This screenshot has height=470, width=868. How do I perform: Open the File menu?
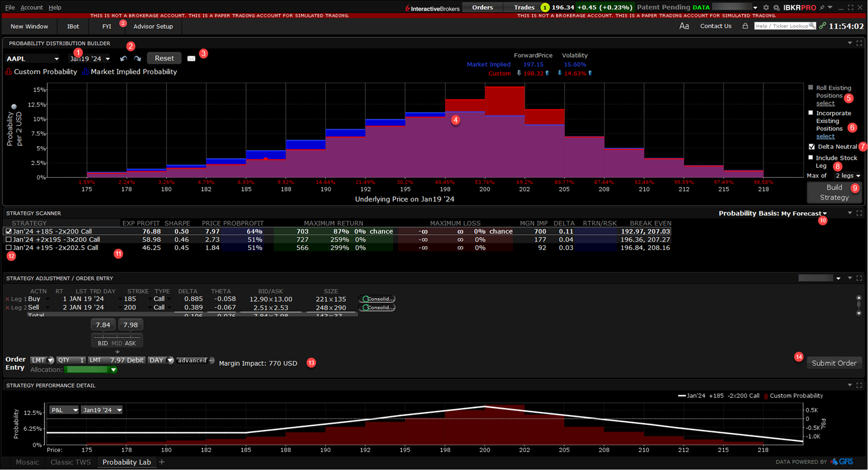point(10,7)
